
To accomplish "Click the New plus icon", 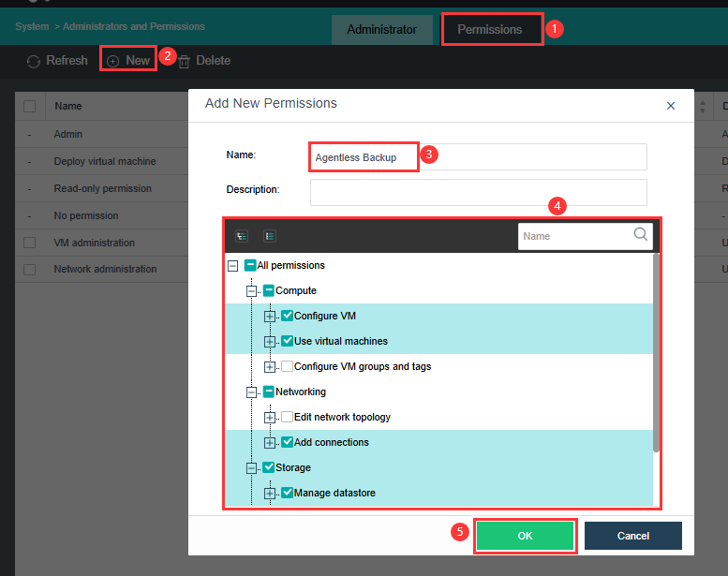I will point(113,61).
